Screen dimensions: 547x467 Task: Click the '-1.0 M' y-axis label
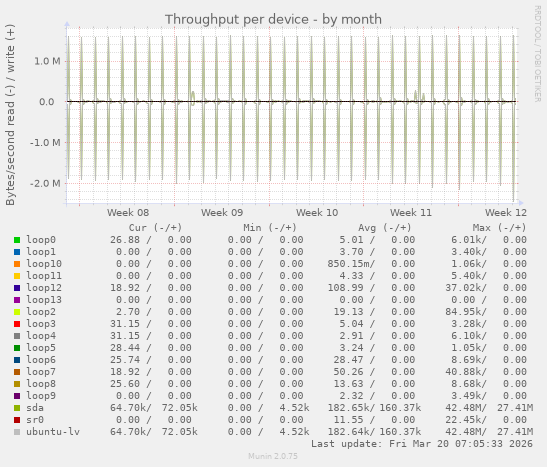(x=45, y=143)
